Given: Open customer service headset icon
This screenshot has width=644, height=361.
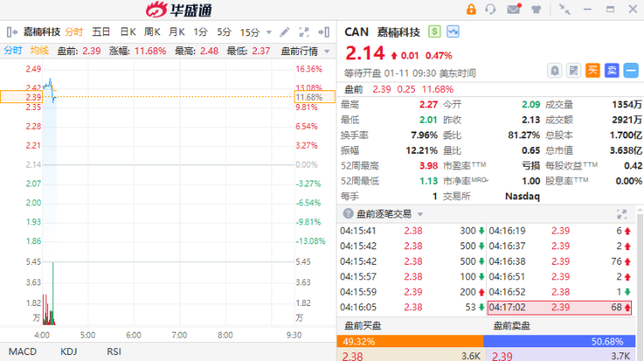Looking at the screenshot, I should pos(490,9).
